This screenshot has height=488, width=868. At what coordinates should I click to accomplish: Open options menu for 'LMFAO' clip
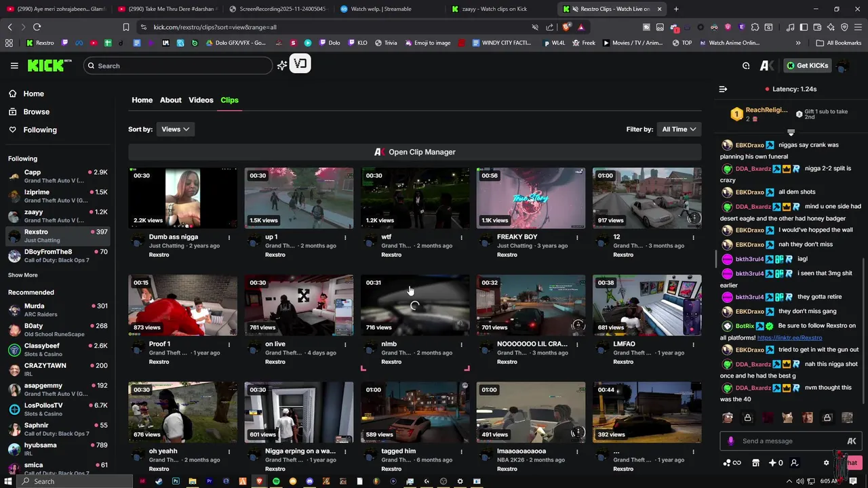693,344
